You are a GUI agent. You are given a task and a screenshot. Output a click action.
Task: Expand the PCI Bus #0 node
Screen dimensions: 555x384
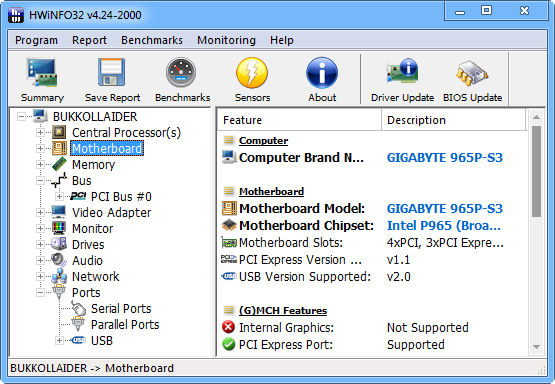pos(59,196)
